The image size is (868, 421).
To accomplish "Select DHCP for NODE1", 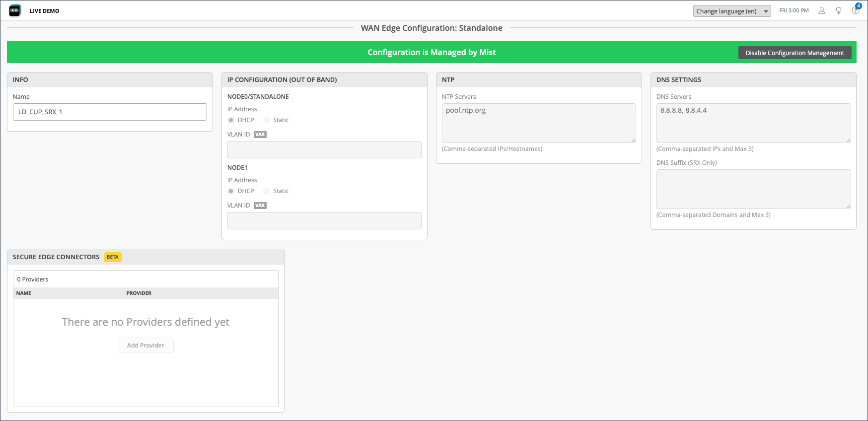I will (x=231, y=191).
